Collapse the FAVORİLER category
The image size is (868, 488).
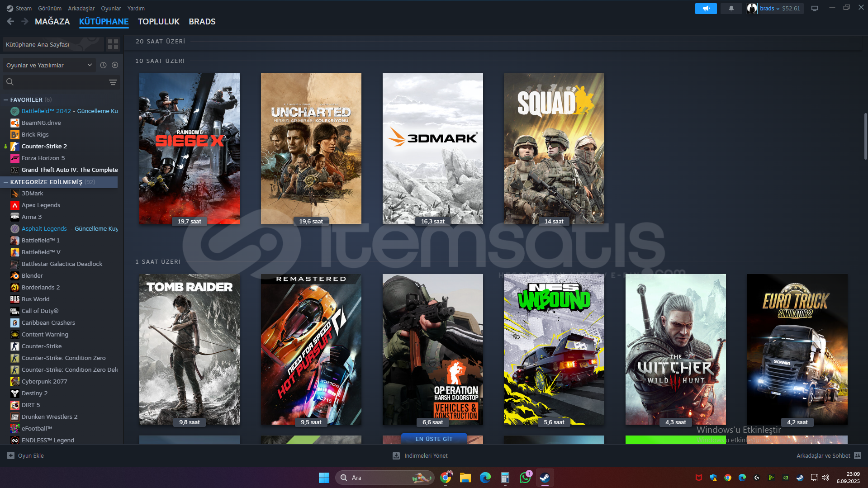6,99
